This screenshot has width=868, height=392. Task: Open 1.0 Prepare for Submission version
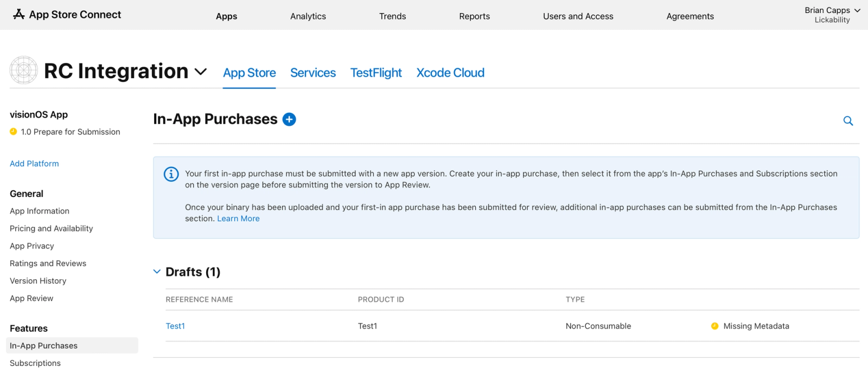[x=71, y=132]
